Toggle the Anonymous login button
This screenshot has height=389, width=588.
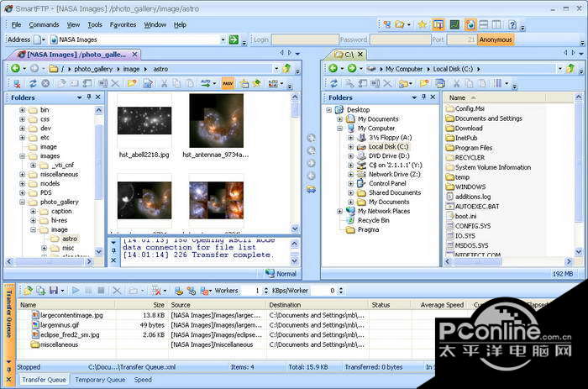tap(496, 39)
